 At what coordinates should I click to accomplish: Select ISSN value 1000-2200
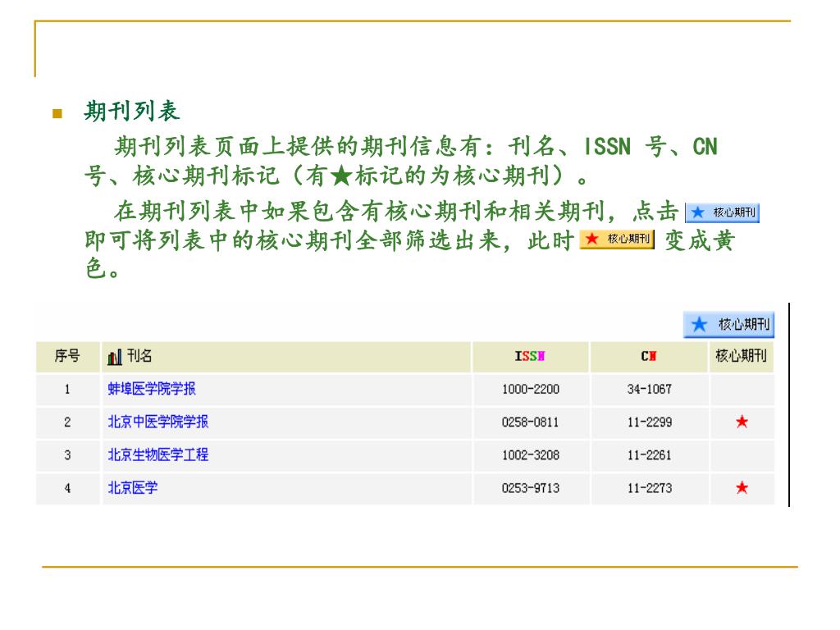click(x=531, y=389)
